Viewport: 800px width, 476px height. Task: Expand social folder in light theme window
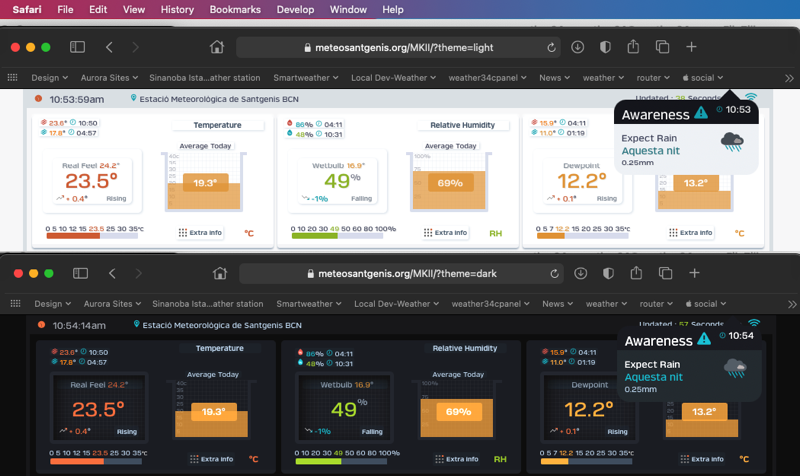(x=703, y=78)
